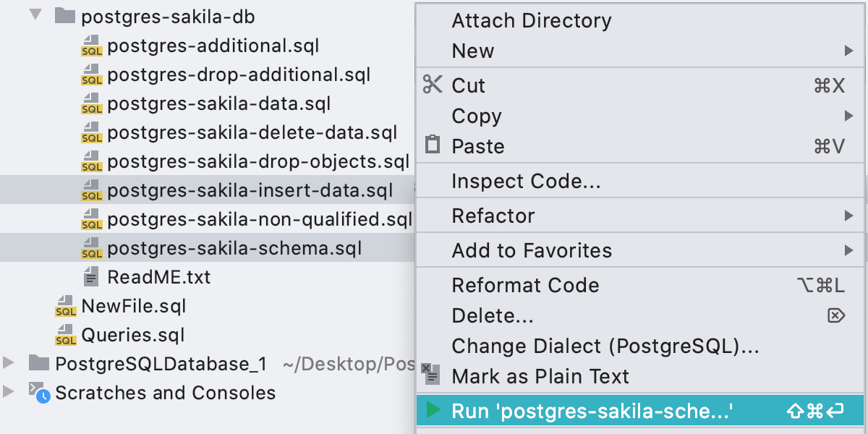
Task: Select postgres-sakila-insert-data.sql file name
Action: coord(250,191)
